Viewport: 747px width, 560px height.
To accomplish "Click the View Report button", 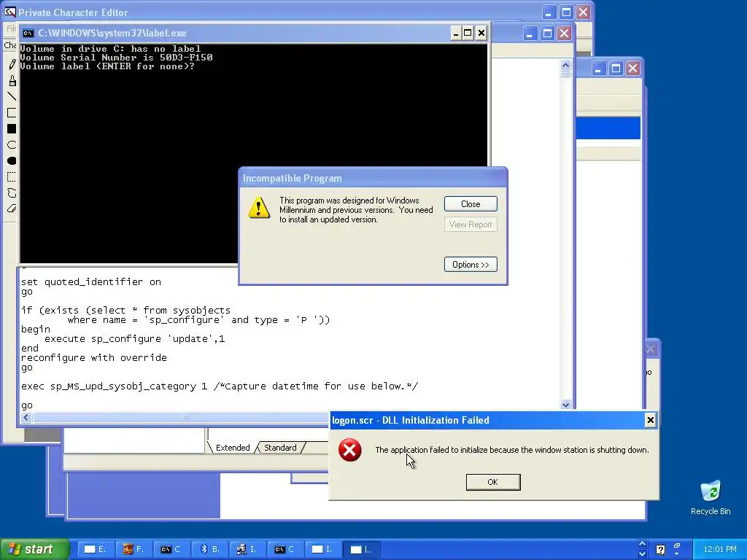I will point(471,225).
